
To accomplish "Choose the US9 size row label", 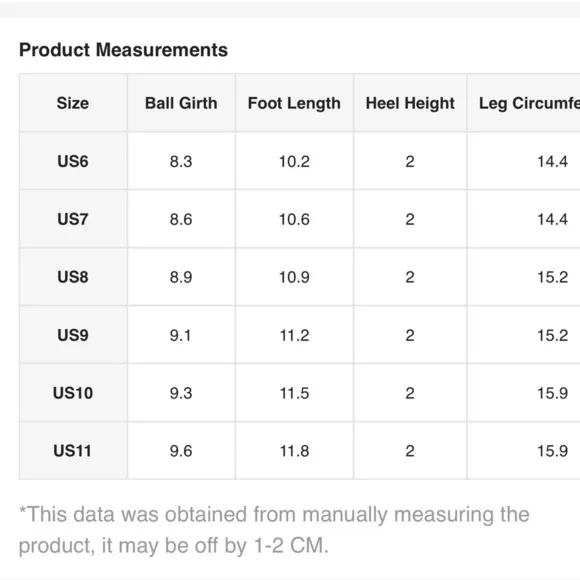I will coord(73,335).
